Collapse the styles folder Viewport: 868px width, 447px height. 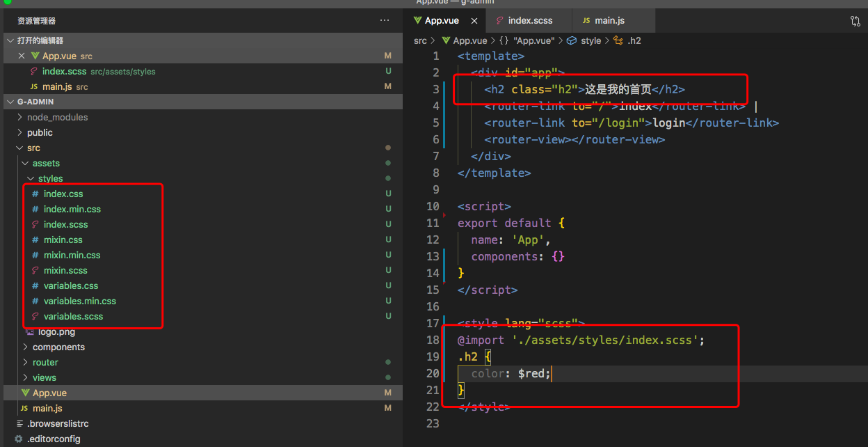click(x=31, y=178)
